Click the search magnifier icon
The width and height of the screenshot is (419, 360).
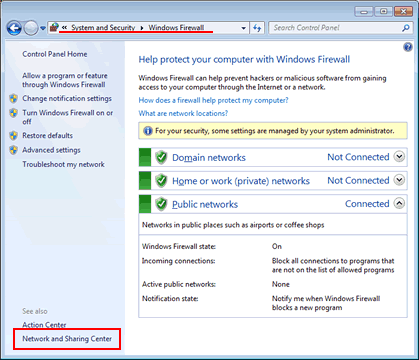pos(406,28)
